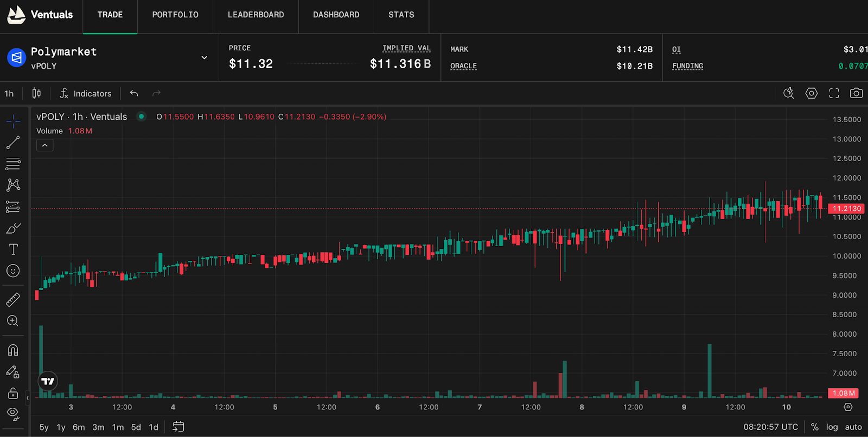Open the 1h timeframe interval dropdown
This screenshot has height=437, width=868.
click(x=9, y=94)
